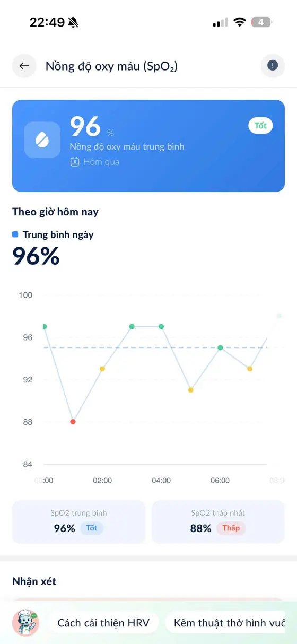The height and width of the screenshot is (644, 297).
Task: Open the SpO2 thấp nhất 88% card
Action: (x=218, y=521)
